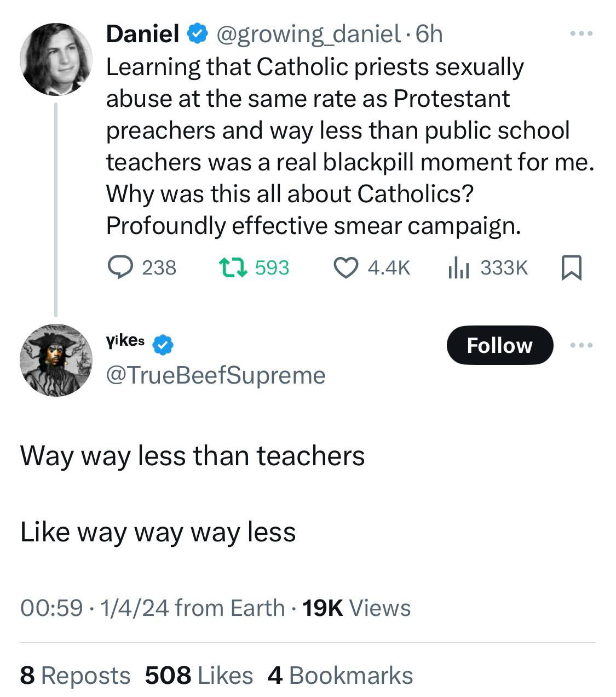Open the pirate avatar of yikes
The width and height of the screenshot is (616, 697).
(56, 360)
